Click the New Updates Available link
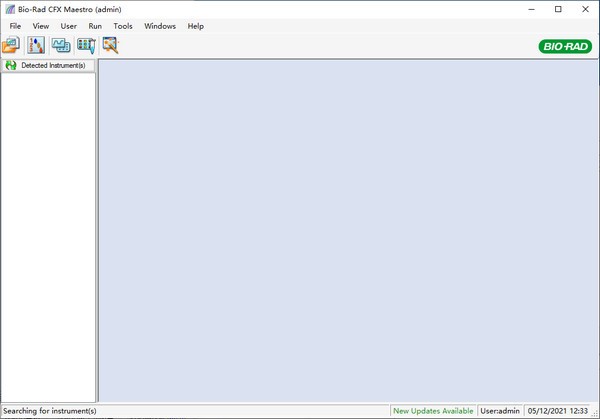This screenshot has width=600, height=419. coord(433,411)
